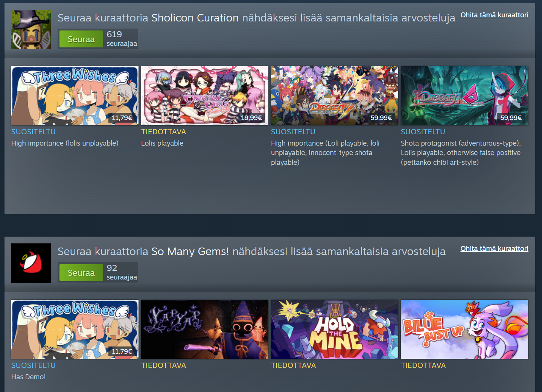Open the Disgaea 7 game thumbnail

coord(335,96)
